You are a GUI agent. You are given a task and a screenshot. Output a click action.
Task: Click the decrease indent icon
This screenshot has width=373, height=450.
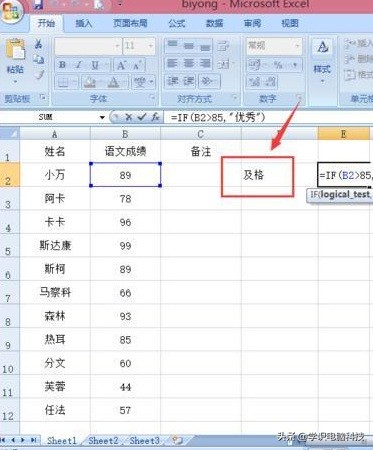click(x=172, y=81)
